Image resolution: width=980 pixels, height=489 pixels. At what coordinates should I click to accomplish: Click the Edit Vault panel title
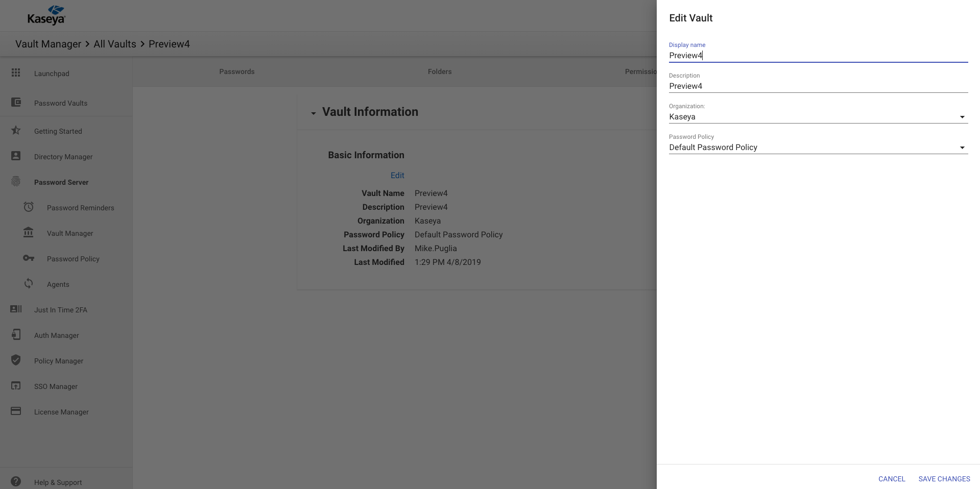click(x=690, y=18)
